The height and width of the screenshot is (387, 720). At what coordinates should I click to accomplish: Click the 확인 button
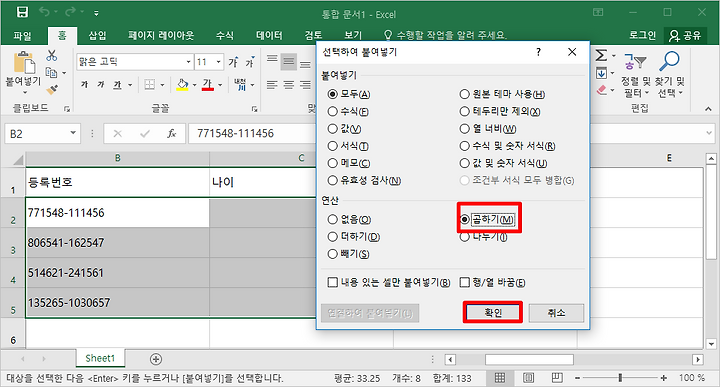[493, 313]
